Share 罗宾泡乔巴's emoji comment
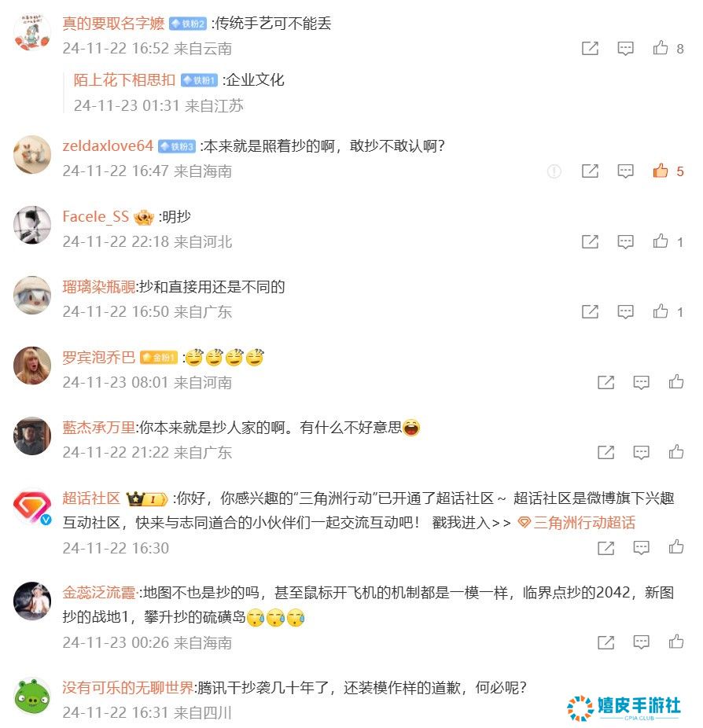Image resolution: width=703 pixels, height=728 pixels. tap(605, 383)
